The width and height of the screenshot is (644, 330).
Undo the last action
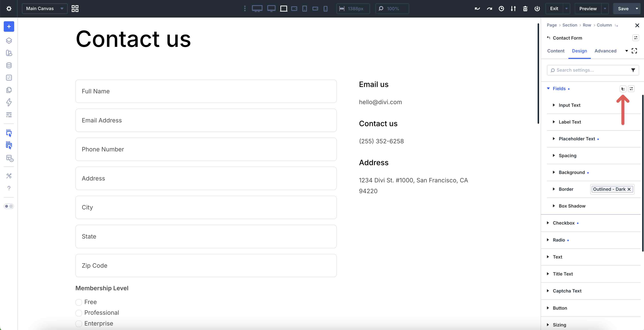[477, 9]
